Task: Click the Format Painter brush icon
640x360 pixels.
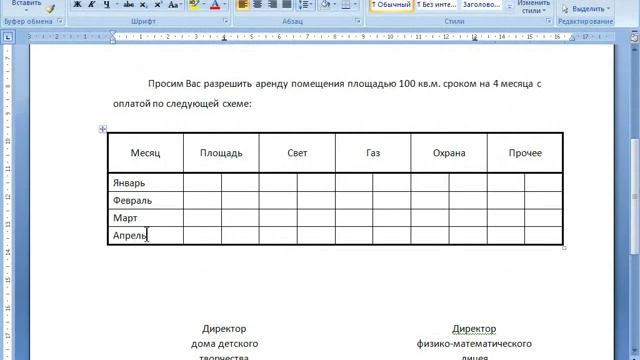Action: coord(50,8)
